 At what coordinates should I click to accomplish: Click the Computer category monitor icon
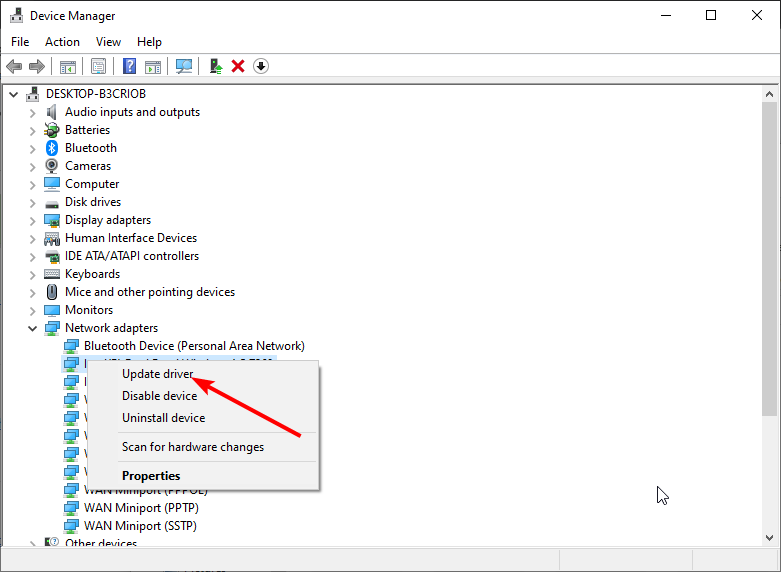(52, 184)
